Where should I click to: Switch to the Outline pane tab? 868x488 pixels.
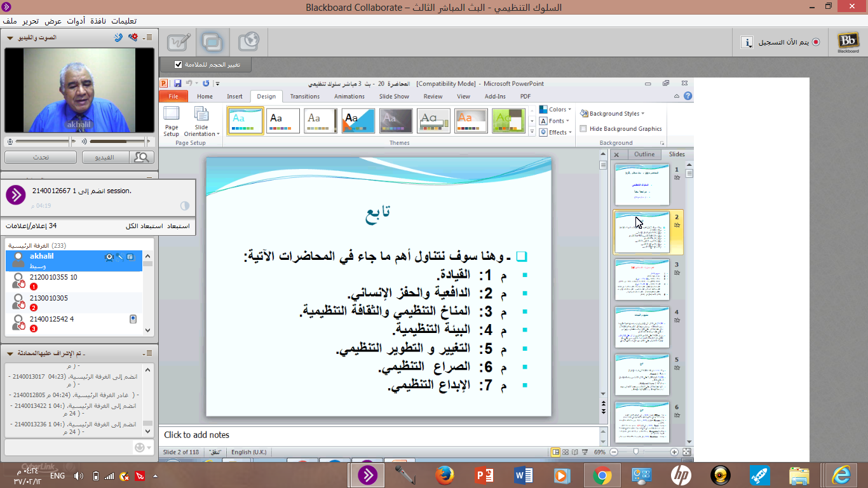coord(644,154)
